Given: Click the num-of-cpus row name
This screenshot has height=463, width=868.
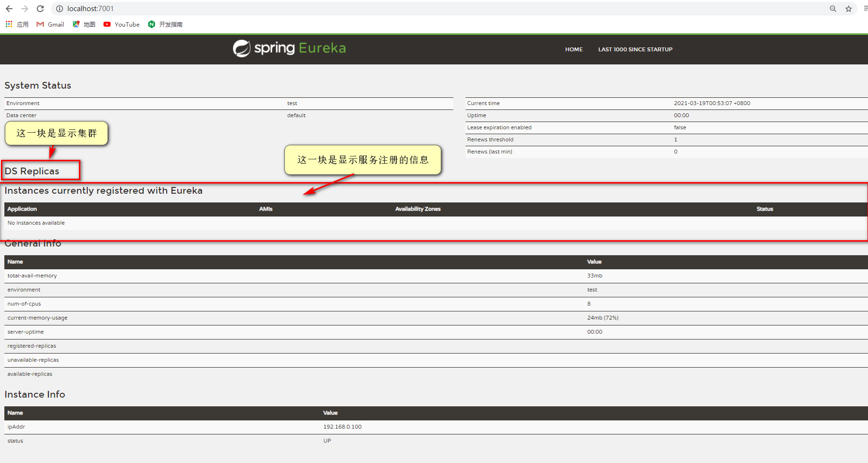Looking at the screenshot, I should coord(24,304).
